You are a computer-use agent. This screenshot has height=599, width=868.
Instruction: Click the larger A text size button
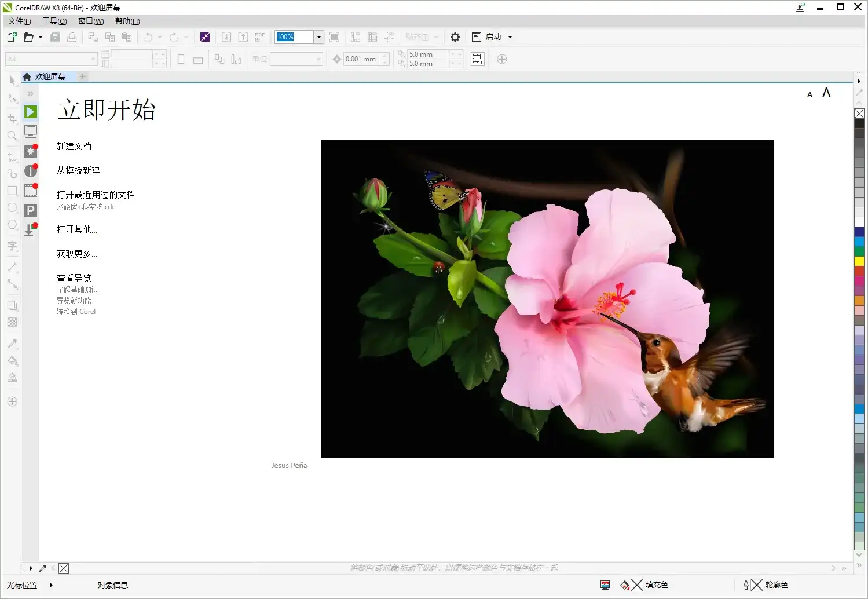point(826,93)
